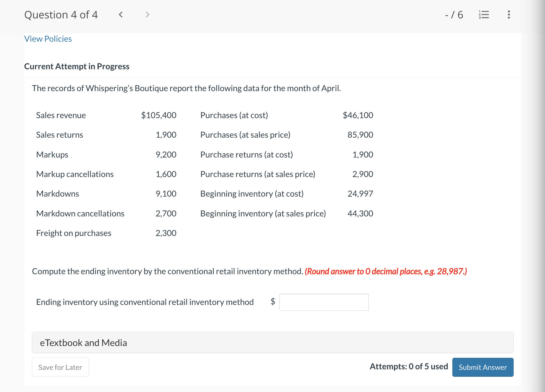Navigate to next question using right chevron
Image resolution: width=545 pixels, height=392 pixels.
point(147,15)
